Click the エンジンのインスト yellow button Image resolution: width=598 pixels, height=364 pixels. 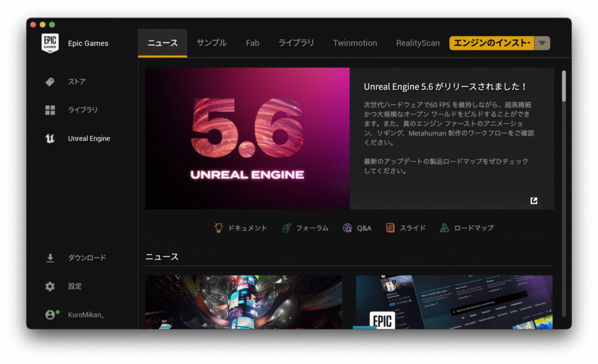click(x=492, y=43)
